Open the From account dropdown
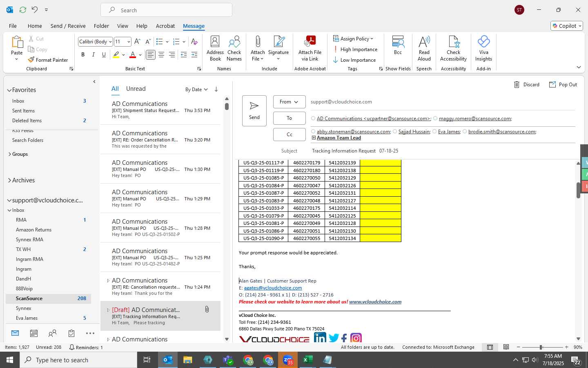 [290, 102]
